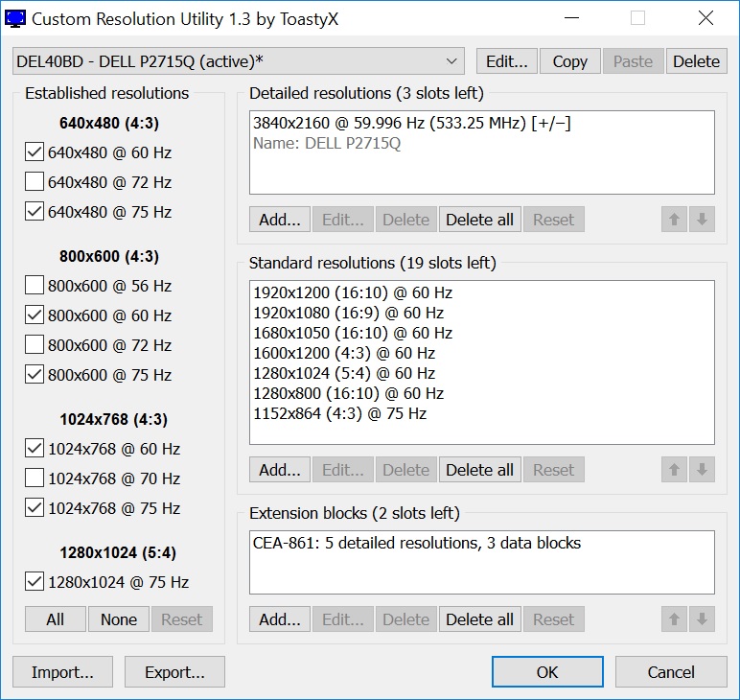The width and height of the screenshot is (740, 700).
Task: Click move-down arrow in Standard resolutions
Action: 702,470
